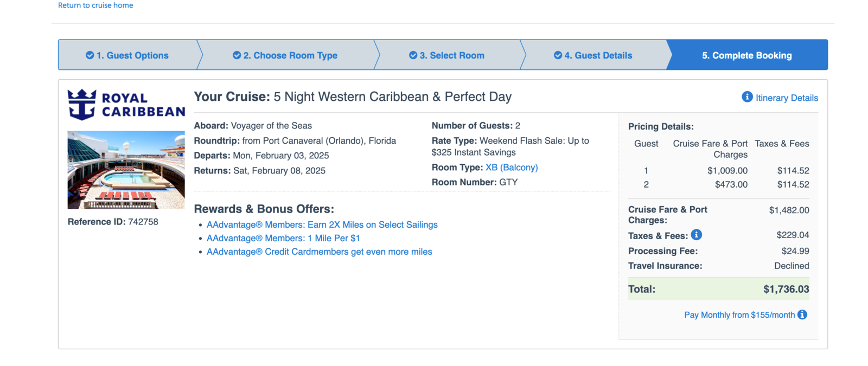Click departure date Mon, February 03, 2025
This screenshot has width=868, height=366.
click(x=281, y=156)
